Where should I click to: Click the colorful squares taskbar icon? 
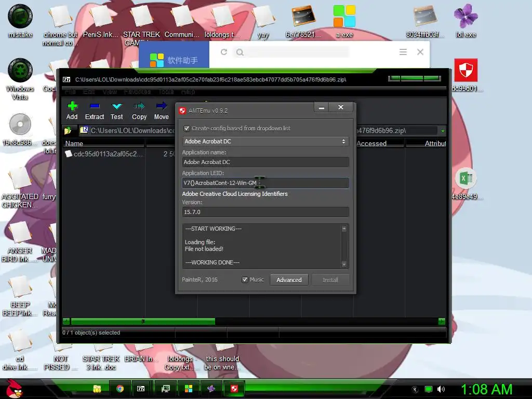tap(188, 389)
